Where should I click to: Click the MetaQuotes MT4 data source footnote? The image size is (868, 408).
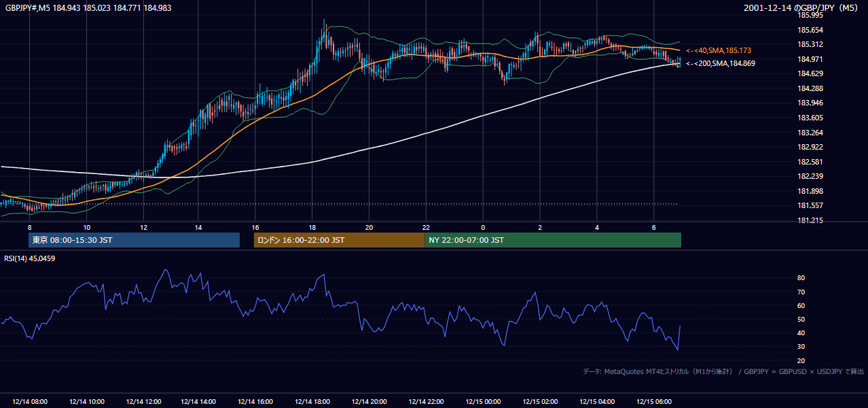[x=723, y=371]
